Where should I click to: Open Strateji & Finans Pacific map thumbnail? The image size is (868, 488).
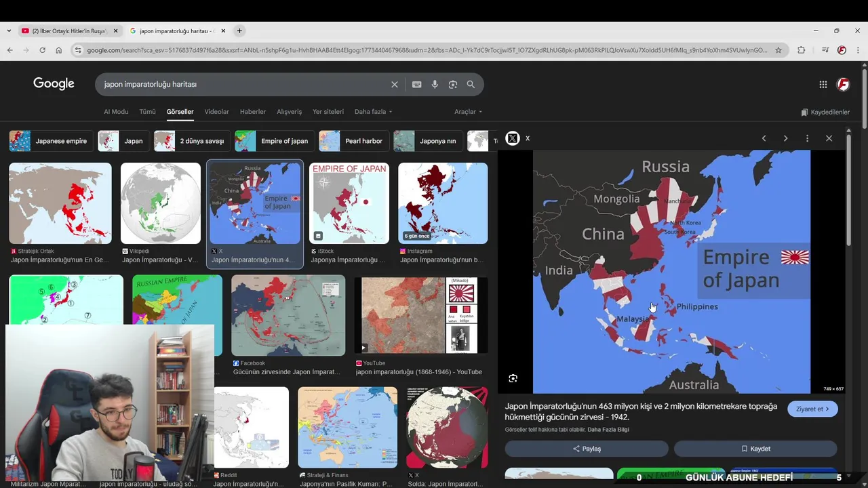coord(347,427)
